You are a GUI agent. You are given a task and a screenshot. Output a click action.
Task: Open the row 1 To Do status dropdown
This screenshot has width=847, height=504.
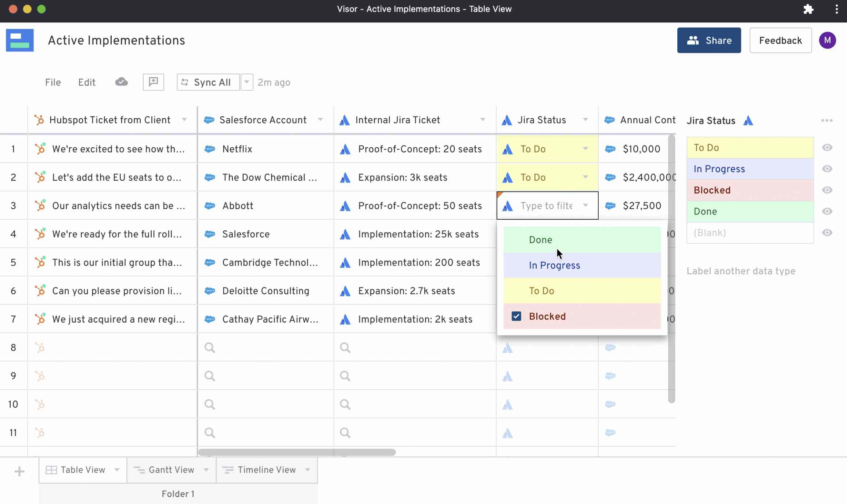click(585, 148)
